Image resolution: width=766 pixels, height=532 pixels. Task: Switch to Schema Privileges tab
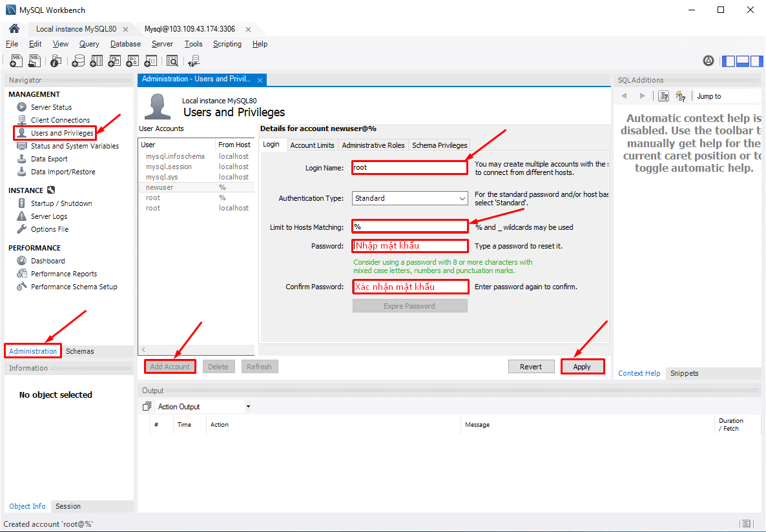(440, 145)
